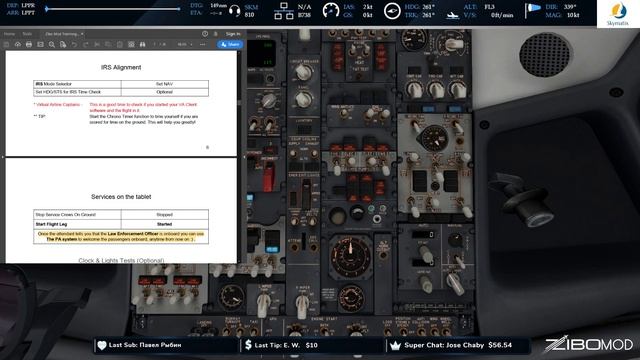Click the 'Clock & Lights Tests (Optional)' heading
This screenshot has height=360, width=640.
click(121, 260)
